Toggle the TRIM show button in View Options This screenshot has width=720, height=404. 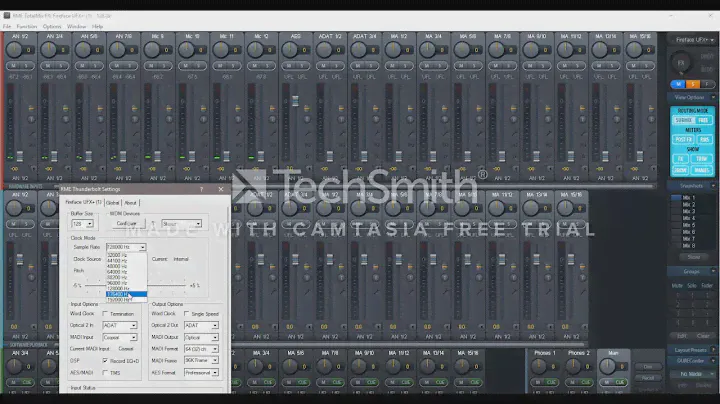point(703,158)
